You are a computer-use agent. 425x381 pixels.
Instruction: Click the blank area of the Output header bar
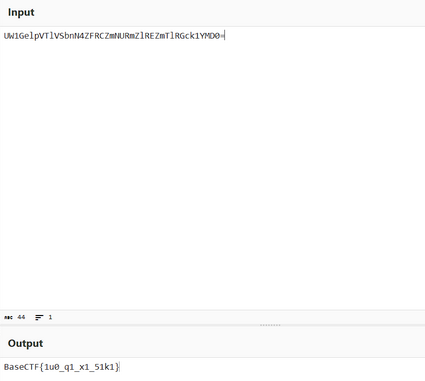(233, 343)
